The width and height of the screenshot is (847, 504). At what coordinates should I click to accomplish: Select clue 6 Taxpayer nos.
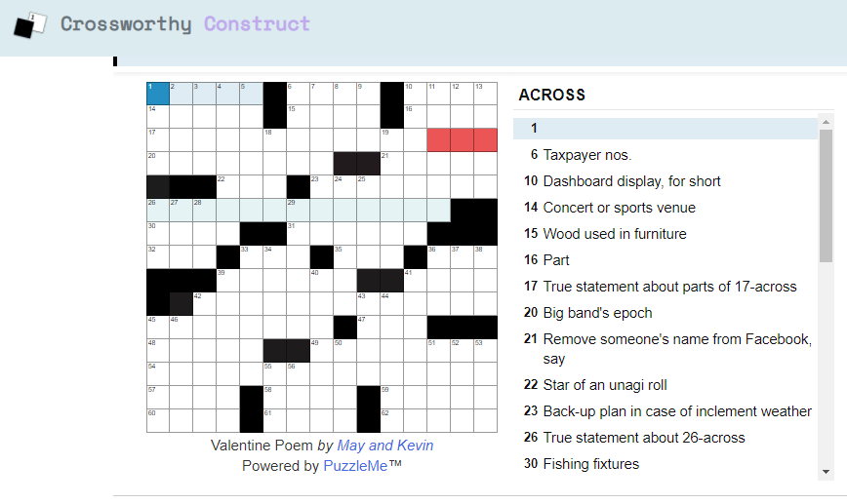pyautogui.click(x=586, y=155)
